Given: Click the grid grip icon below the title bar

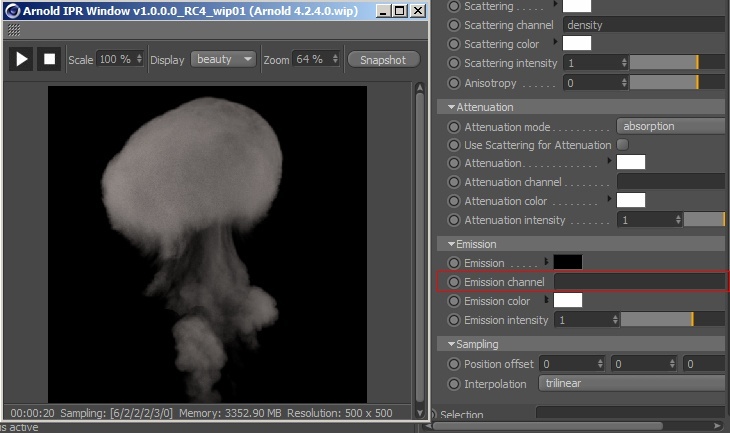Looking at the screenshot, I should coord(14,30).
